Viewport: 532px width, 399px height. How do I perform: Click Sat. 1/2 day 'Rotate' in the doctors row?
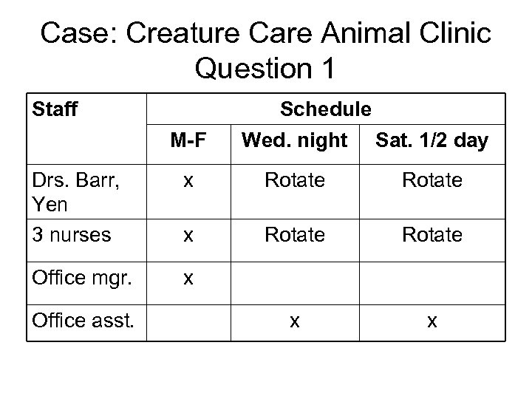(432, 180)
